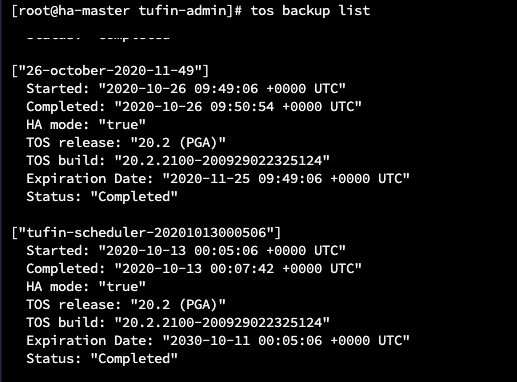Click first TOS release "20.2 (PGA)" line
Viewport: 517px width, 382px height.
click(126, 143)
